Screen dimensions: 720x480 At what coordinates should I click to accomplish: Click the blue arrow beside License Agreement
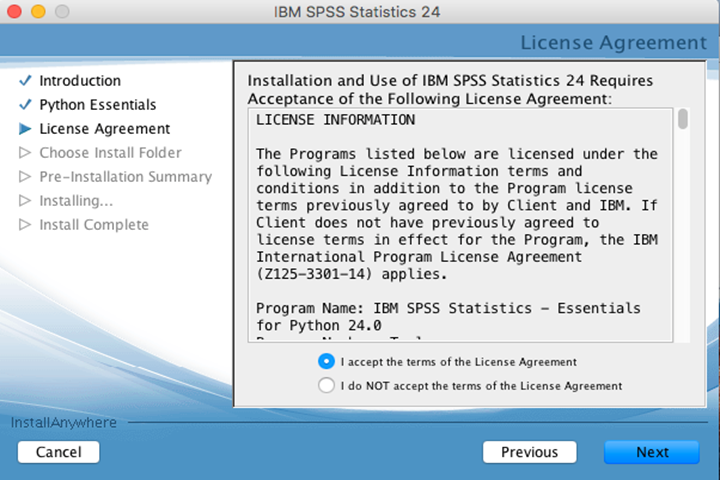(25, 129)
